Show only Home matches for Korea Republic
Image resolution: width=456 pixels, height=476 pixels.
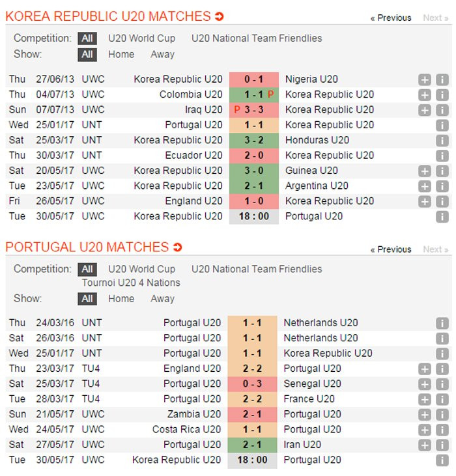121,55
